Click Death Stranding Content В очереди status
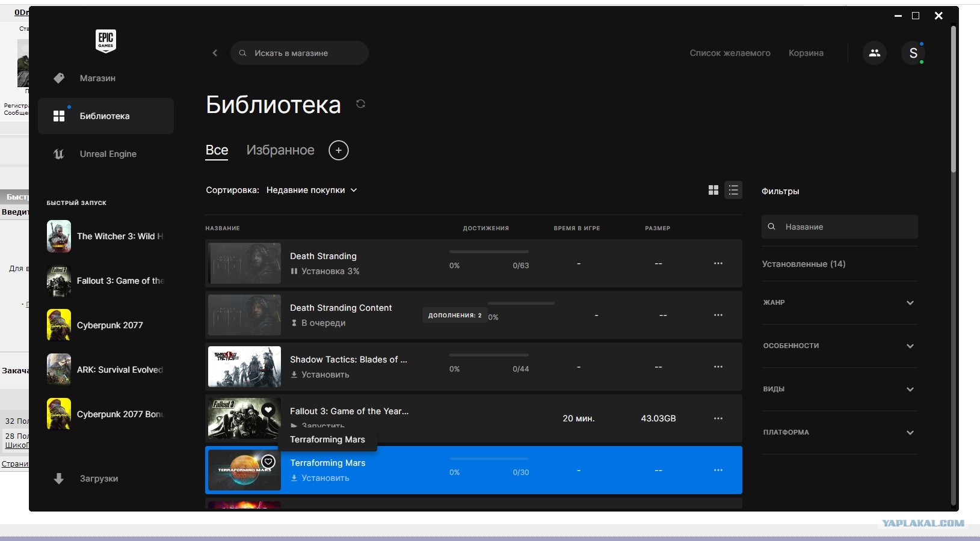 pos(318,323)
